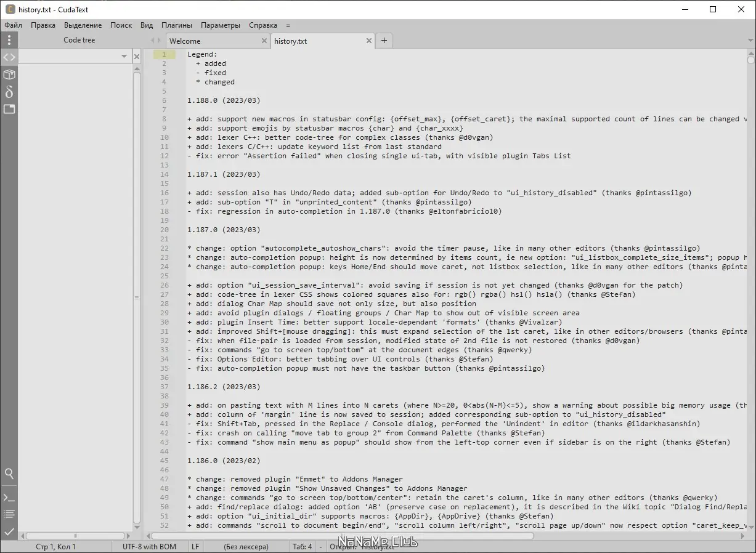Click text '1.188.0 (2023/03)'
The image size is (756, 553).
point(224,100)
